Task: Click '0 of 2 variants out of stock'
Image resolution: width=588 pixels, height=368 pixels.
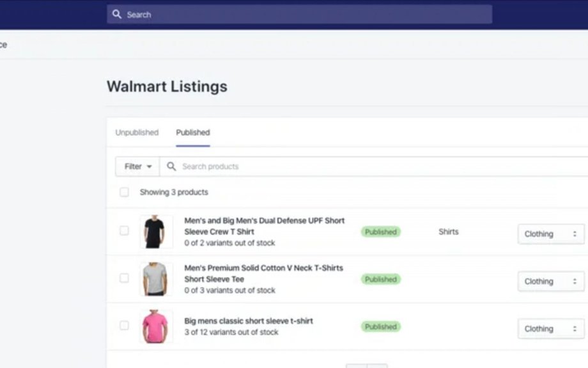Action: [x=229, y=243]
